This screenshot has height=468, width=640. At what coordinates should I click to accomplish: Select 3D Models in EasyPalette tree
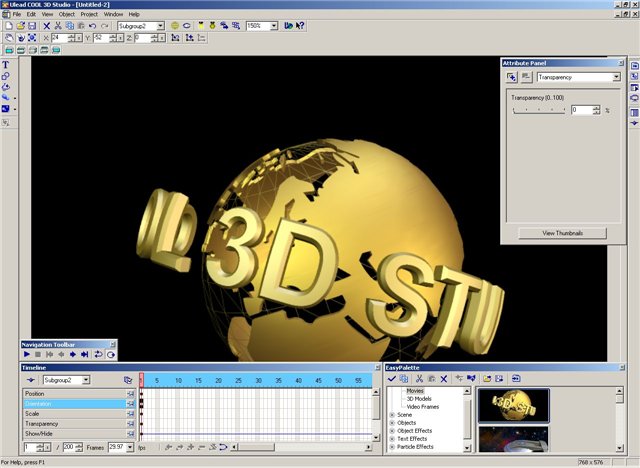(x=419, y=399)
